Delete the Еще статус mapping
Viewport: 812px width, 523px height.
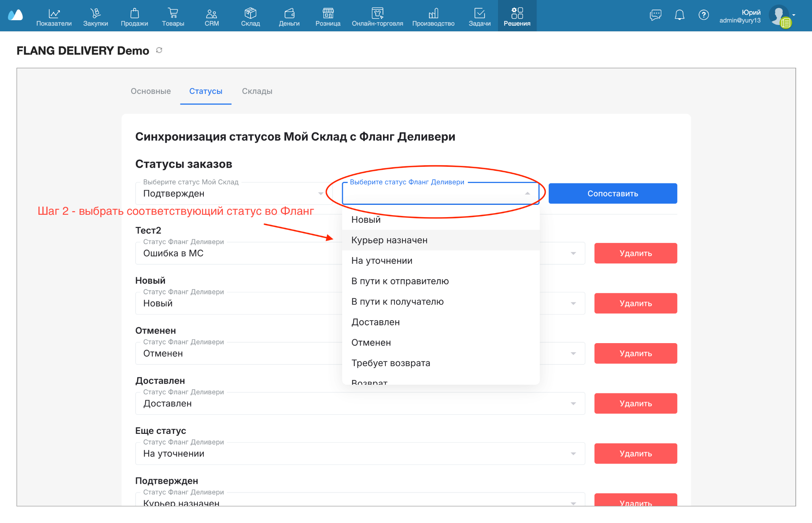coord(636,453)
